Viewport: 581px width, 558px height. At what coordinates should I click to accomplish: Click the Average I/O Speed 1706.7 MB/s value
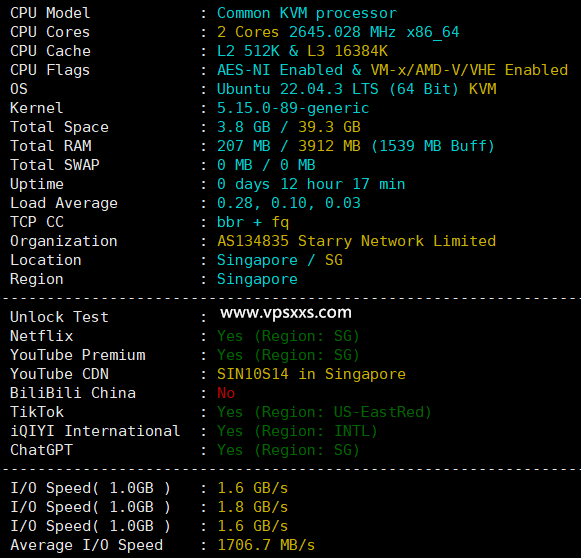tap(266, 545)
